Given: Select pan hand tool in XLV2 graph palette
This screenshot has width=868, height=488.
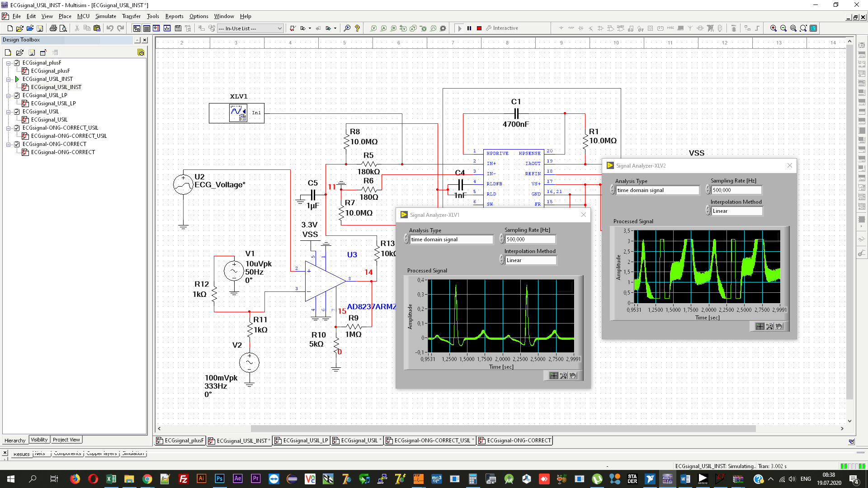Looking at the screenshot, I should [x=779, y=326].
